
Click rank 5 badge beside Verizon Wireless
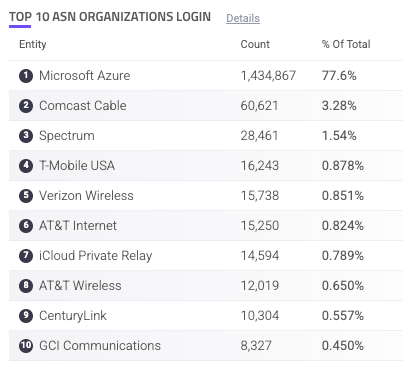click(x=26, y=196)
